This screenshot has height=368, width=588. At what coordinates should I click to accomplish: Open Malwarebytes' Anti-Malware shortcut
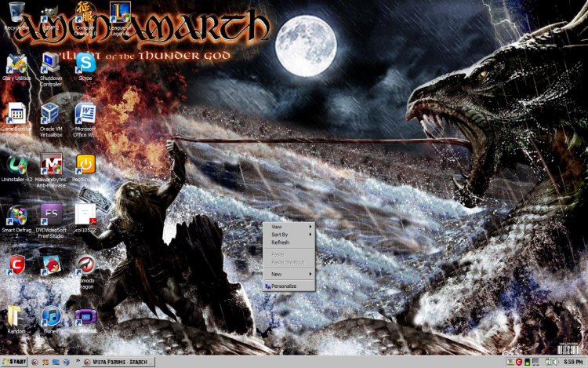pos(51,171)
